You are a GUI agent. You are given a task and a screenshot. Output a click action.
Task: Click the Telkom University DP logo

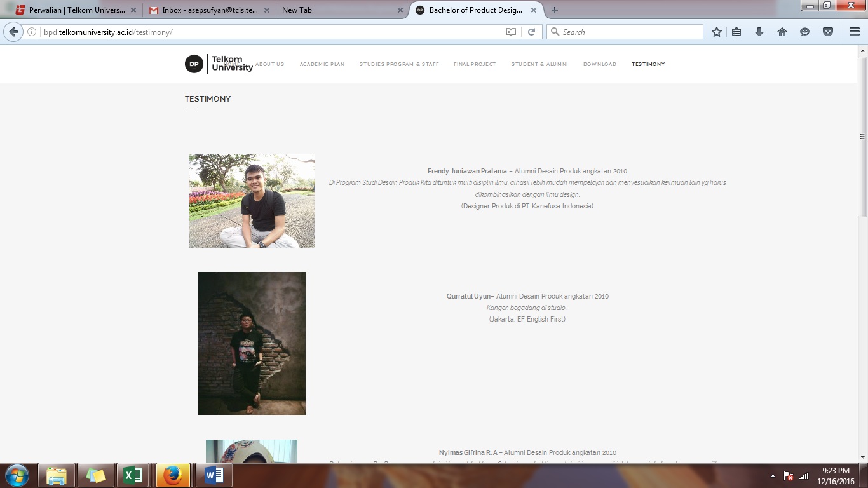click(219, 64)
